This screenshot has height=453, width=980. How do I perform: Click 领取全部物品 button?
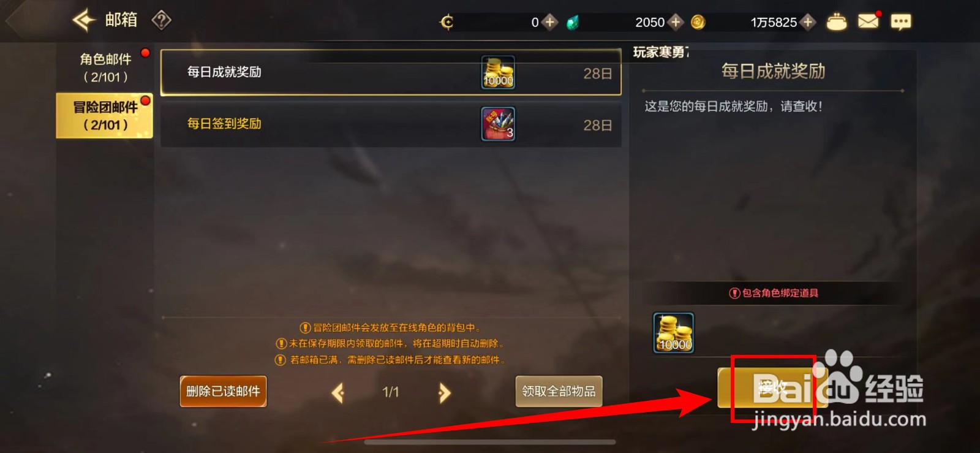tap(559, 391)
